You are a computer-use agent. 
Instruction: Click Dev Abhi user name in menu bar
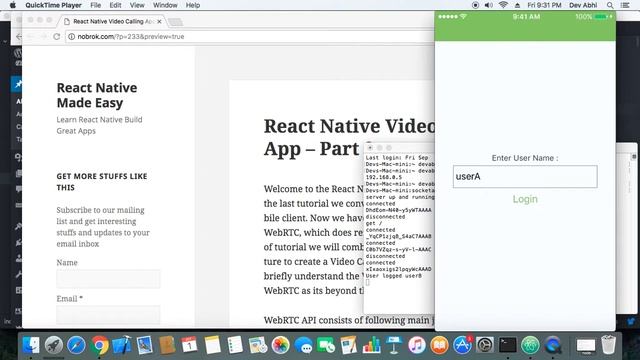(583, 5)
